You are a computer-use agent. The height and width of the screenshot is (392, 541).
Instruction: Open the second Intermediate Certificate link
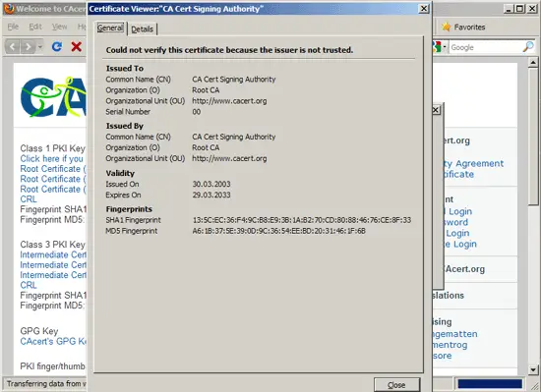click(x=53, y=265)
